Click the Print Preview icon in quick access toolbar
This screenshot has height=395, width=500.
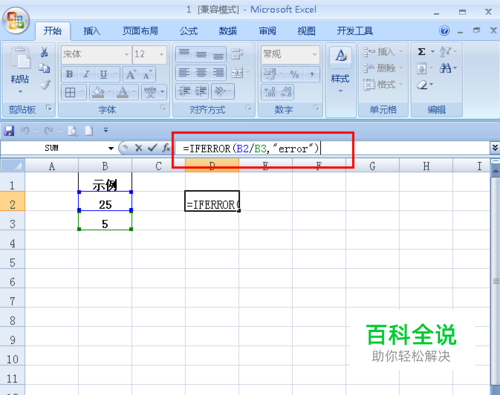(73, 131)
